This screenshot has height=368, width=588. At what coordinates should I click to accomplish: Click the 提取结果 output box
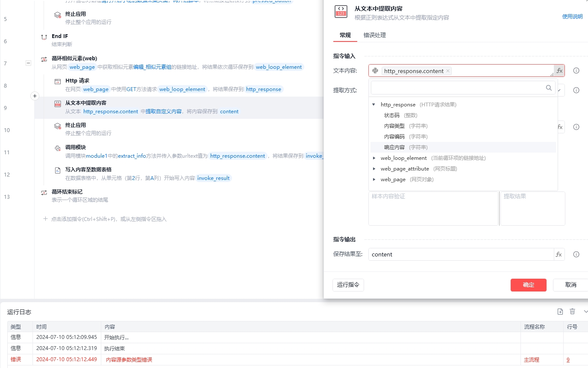click(x=532, y=209)
